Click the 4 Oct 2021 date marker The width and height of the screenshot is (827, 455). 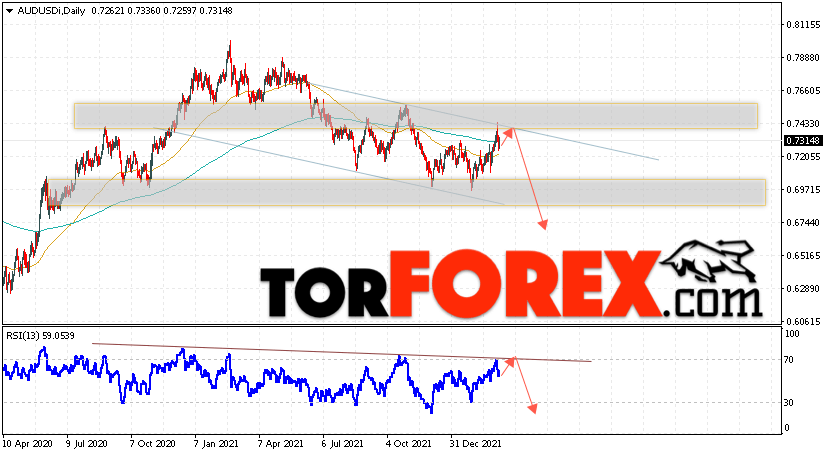(x=408, y=444)
